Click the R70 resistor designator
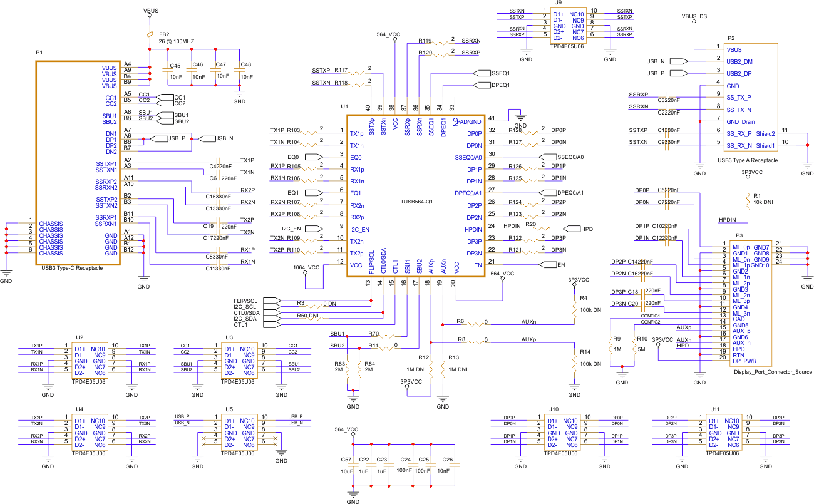The width and height of the screenshot is (814, 504). (x=374, y=334)
